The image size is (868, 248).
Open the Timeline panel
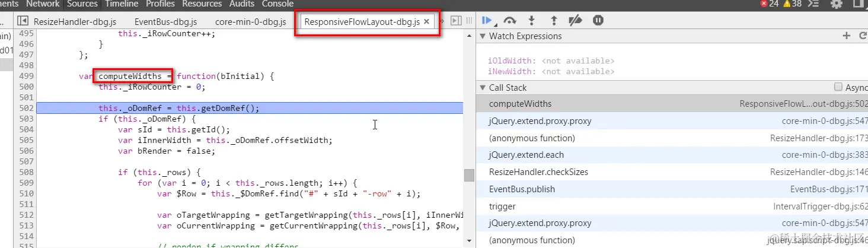122,4
